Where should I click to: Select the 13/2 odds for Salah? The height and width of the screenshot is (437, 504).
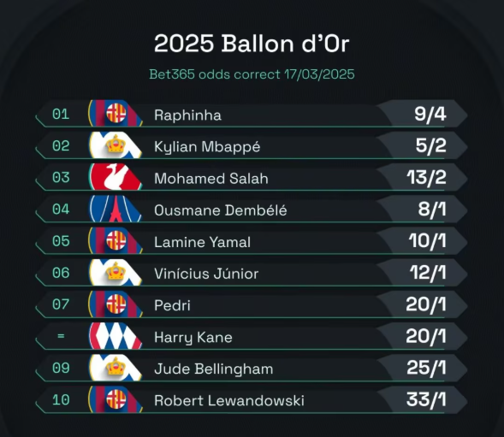click(x=426, y=177)
